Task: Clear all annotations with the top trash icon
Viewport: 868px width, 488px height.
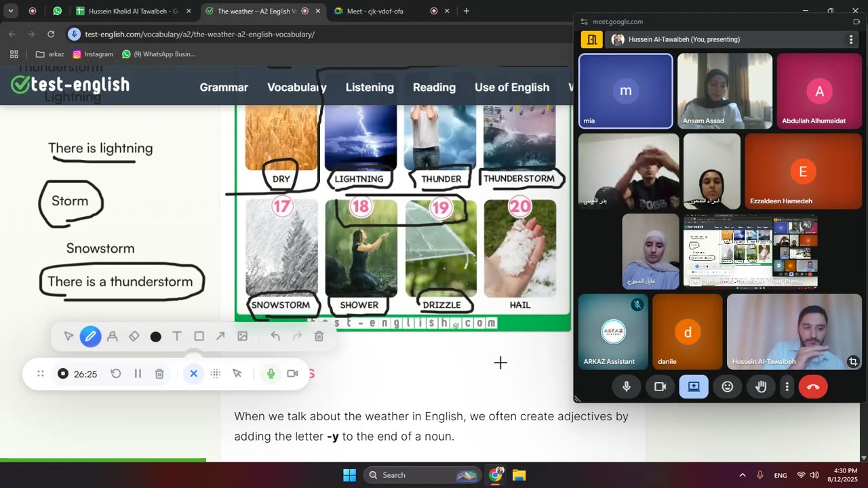Action: 319,336
